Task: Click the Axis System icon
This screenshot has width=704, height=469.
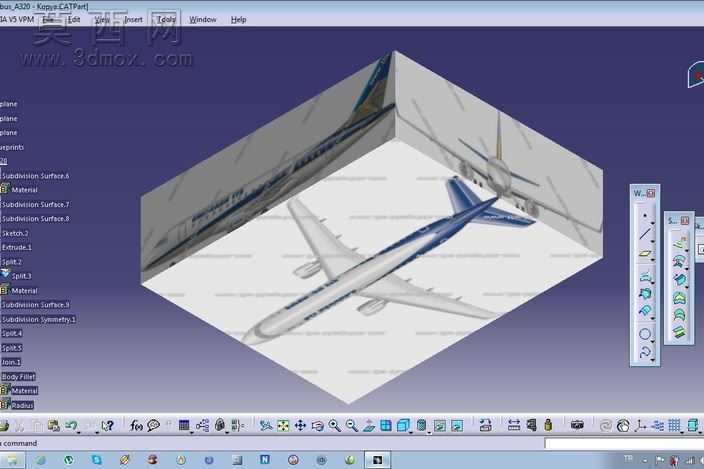Action: [x=640, y=425]
